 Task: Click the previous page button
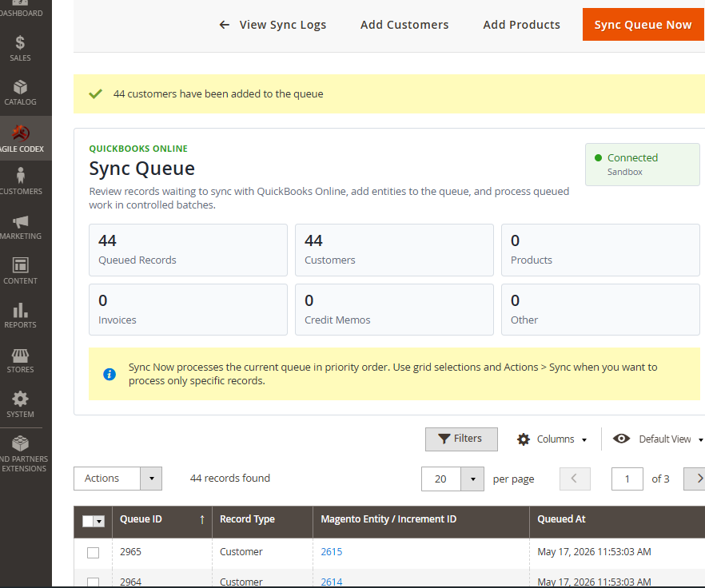point(575,479)
